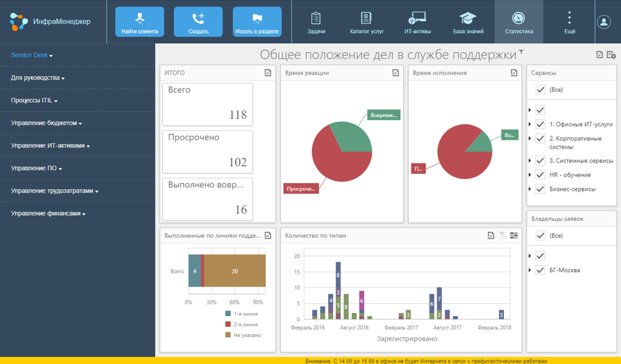
Task: Click the green slice of Время исполнения pie
Action: (x=483, y=144)
